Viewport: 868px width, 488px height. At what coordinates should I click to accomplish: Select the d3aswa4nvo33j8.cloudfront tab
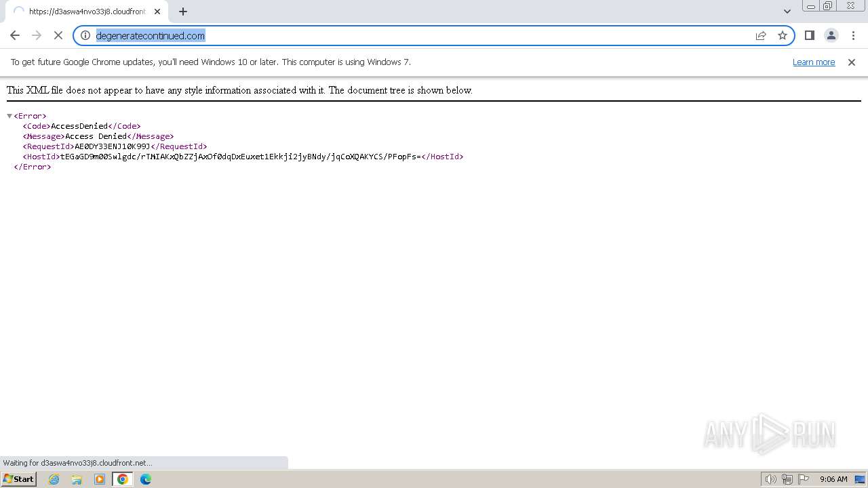coord(87,12)
